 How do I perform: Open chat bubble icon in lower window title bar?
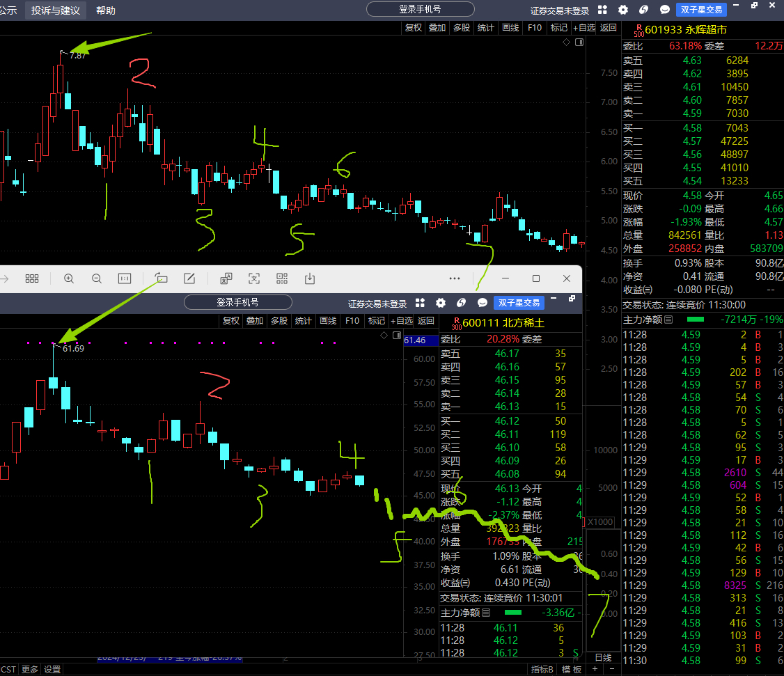point(483,303)
